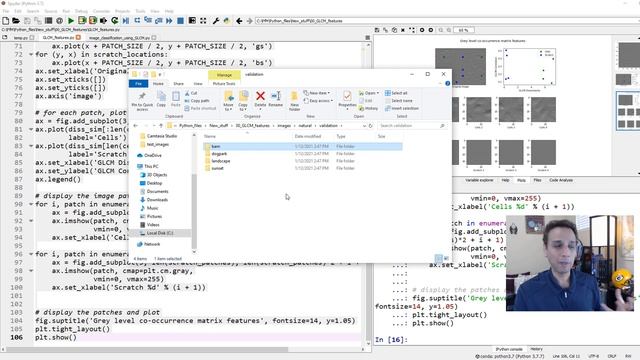Click Save plot icon in Plots pane toolbar
640x360 pixels.
click(378, 30)
